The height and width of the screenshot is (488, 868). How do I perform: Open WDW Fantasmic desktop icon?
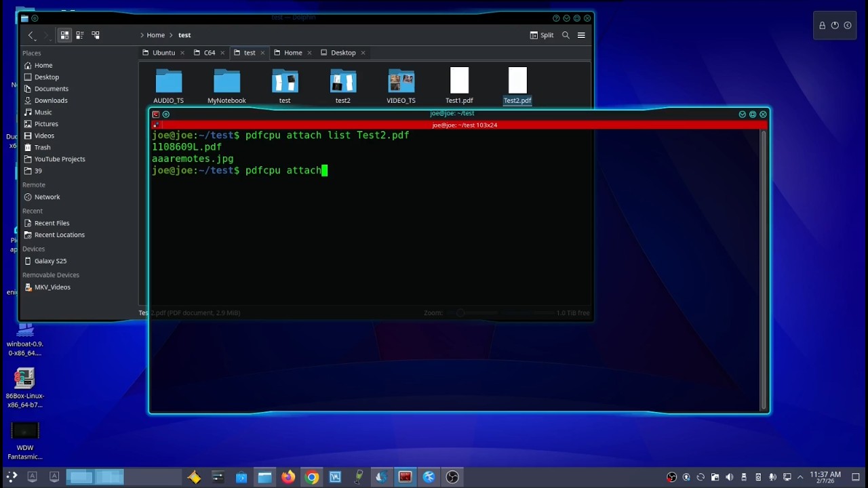point(25,441)
